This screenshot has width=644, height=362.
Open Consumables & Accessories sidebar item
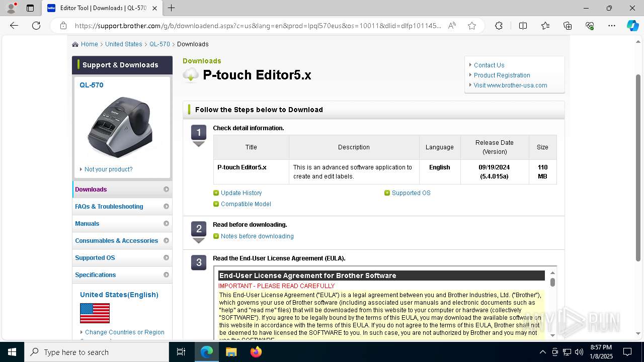122,241
